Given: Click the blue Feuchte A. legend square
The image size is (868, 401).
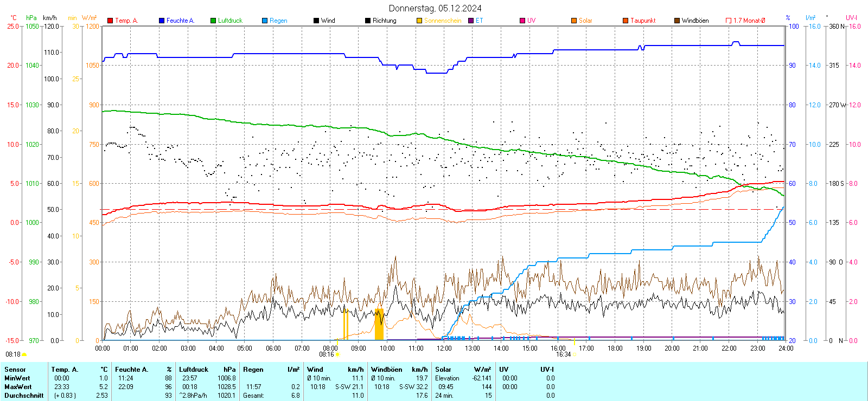Looking at the screenshot, I should pyautogui.click(x=162, y=21).
